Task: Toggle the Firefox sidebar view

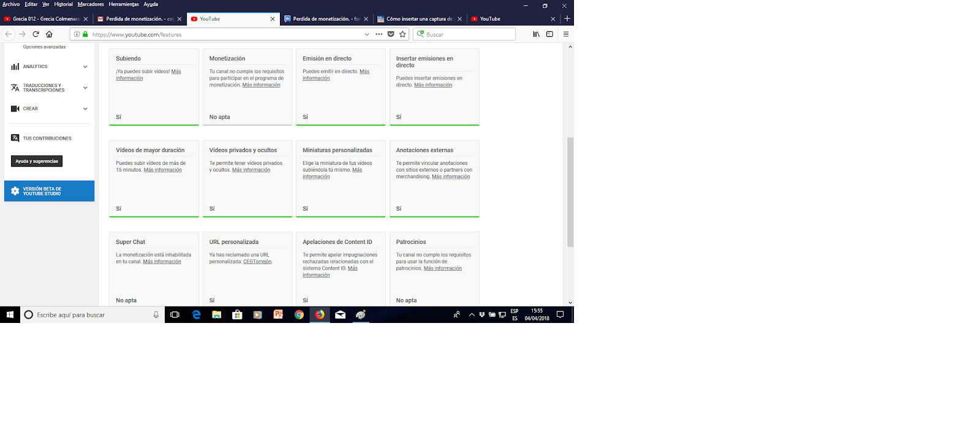Action: (550, 34)
